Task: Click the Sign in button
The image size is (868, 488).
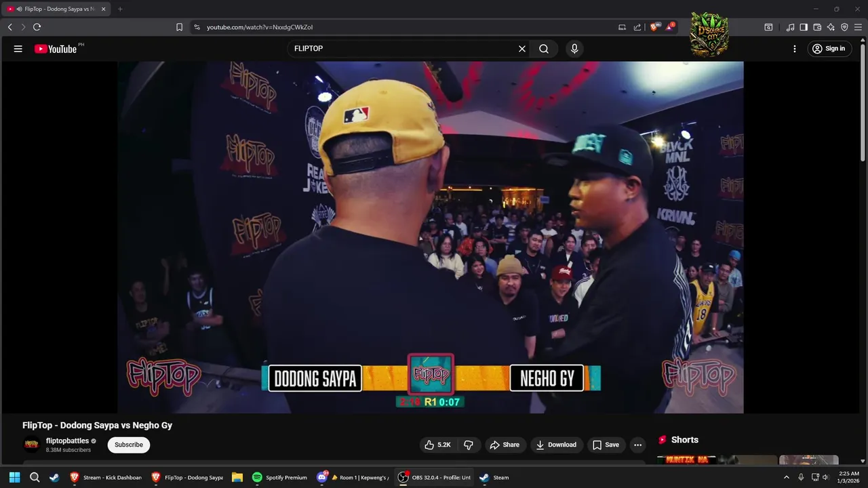Action: pos(829,49)
